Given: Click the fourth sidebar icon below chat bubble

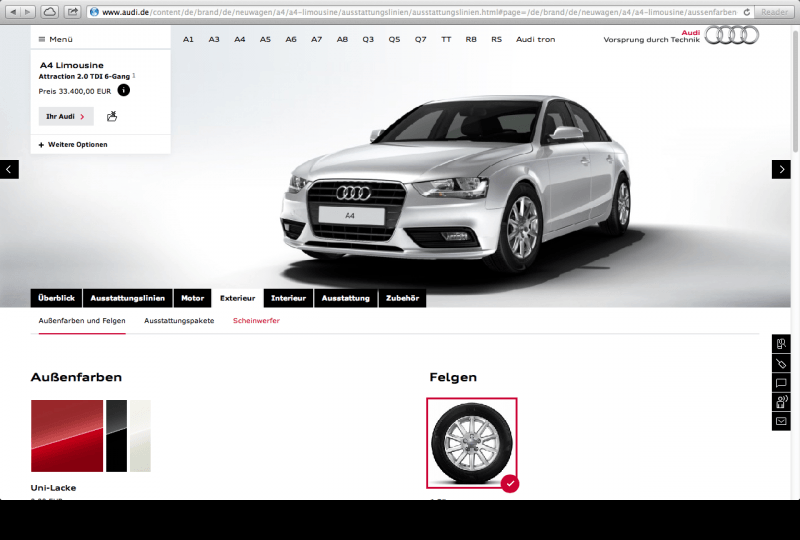Looking at the screenshot, I should (x=781, y=402).
